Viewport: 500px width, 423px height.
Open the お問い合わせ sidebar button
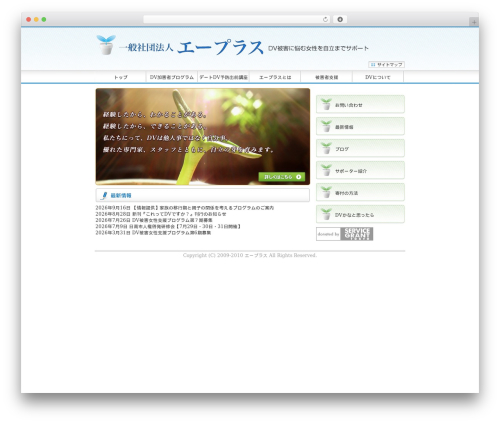pyautogui.click(x=360, y=104)
